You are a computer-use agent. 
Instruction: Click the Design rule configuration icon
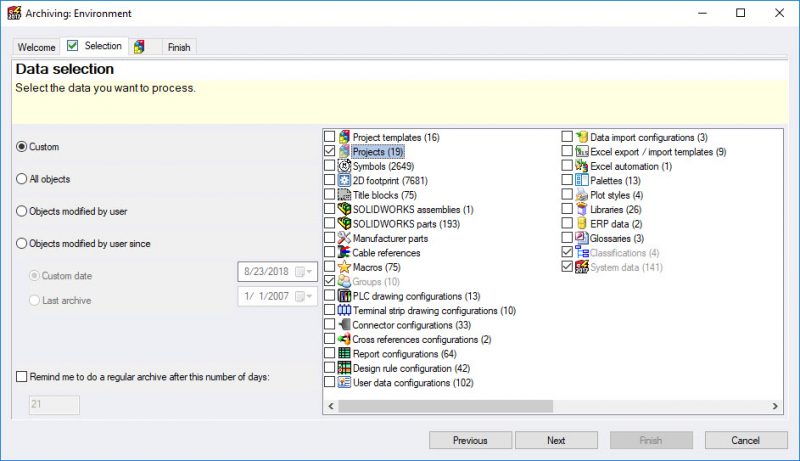(x=344, y=368)
